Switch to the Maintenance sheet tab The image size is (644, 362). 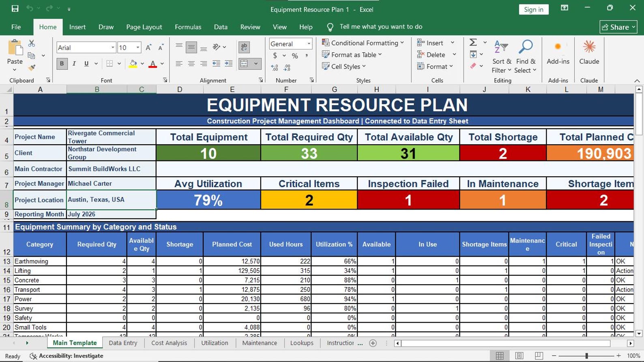260,343
